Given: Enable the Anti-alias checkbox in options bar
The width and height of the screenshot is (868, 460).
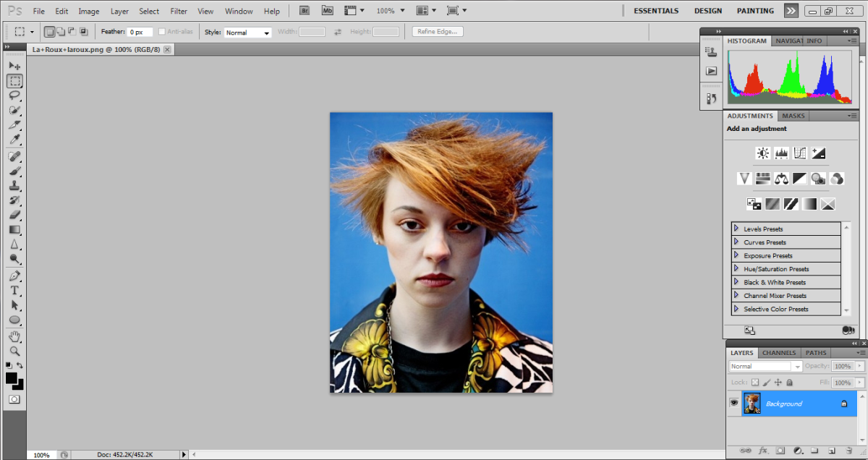Looking at the screenshot, I should [163, 31].
